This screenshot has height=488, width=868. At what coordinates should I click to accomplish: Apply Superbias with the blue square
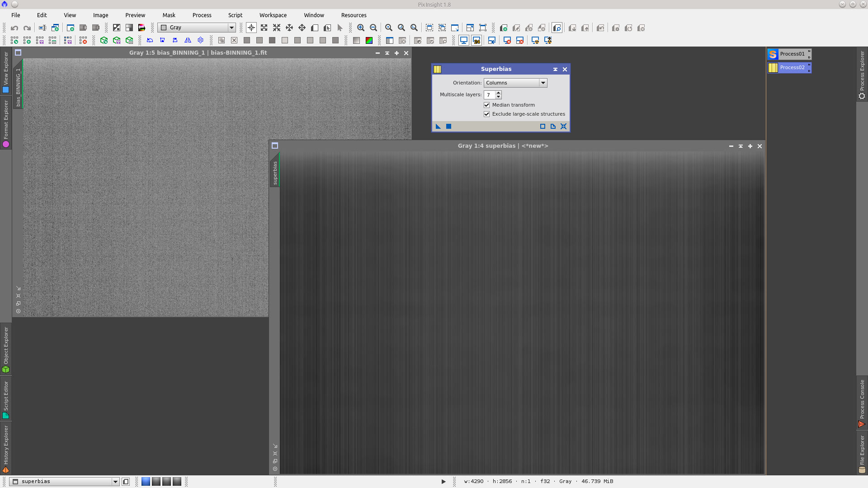click(448, 127)
